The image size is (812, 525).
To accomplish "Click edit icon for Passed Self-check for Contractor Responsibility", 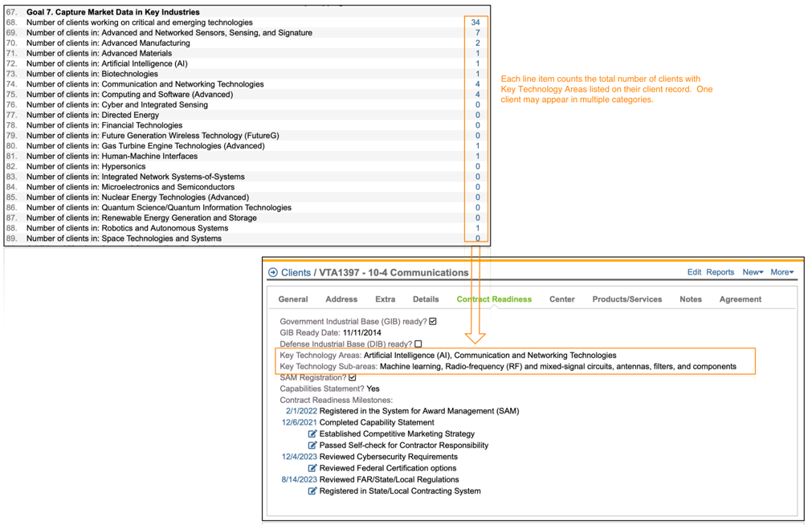I will tap(312, 446).
